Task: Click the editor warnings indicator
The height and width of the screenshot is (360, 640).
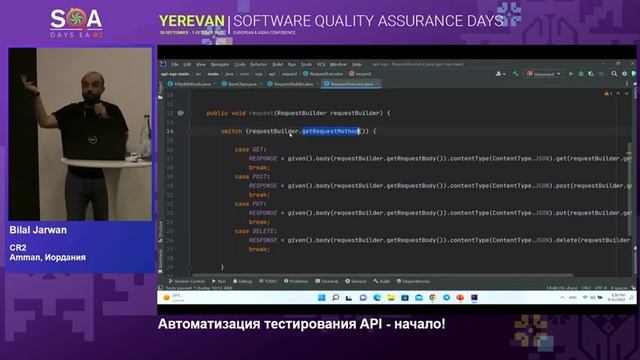Action: (x=608, y=93)
